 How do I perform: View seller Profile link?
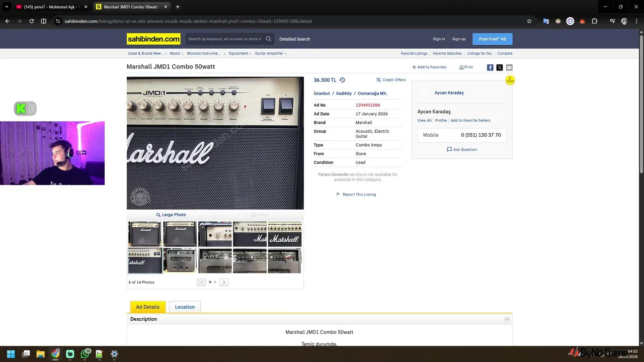[x=441, y=121]
